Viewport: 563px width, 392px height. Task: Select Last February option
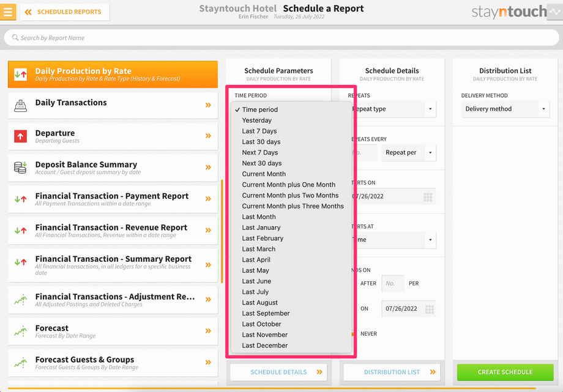coord(291,239)
